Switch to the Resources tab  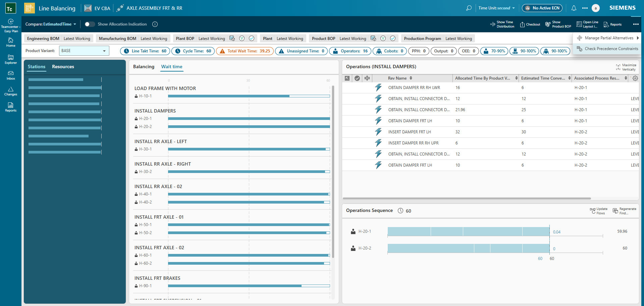[63, 67]
